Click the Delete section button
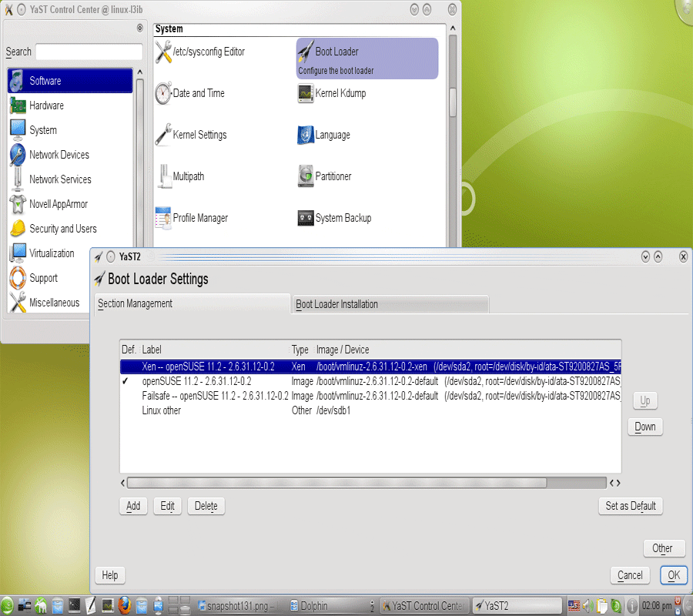 pyautogui.click(x=206, y=506)
